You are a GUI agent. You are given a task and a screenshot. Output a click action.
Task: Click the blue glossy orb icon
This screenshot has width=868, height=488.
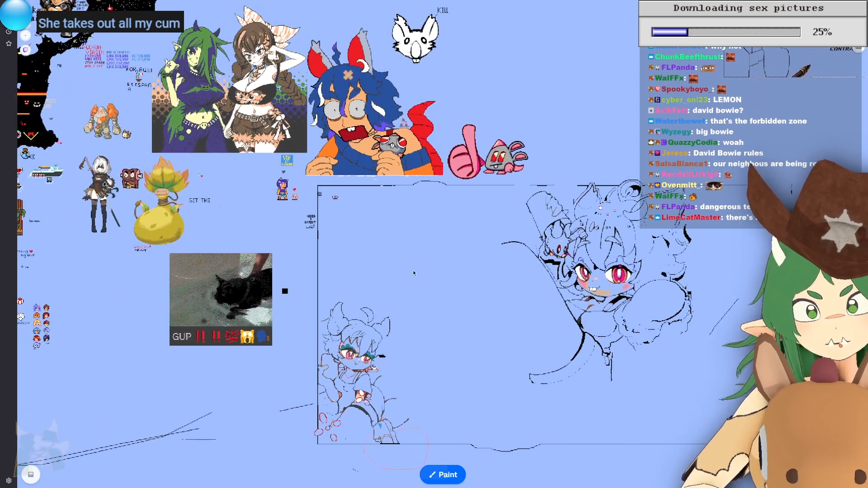click(x=16, y=15)
